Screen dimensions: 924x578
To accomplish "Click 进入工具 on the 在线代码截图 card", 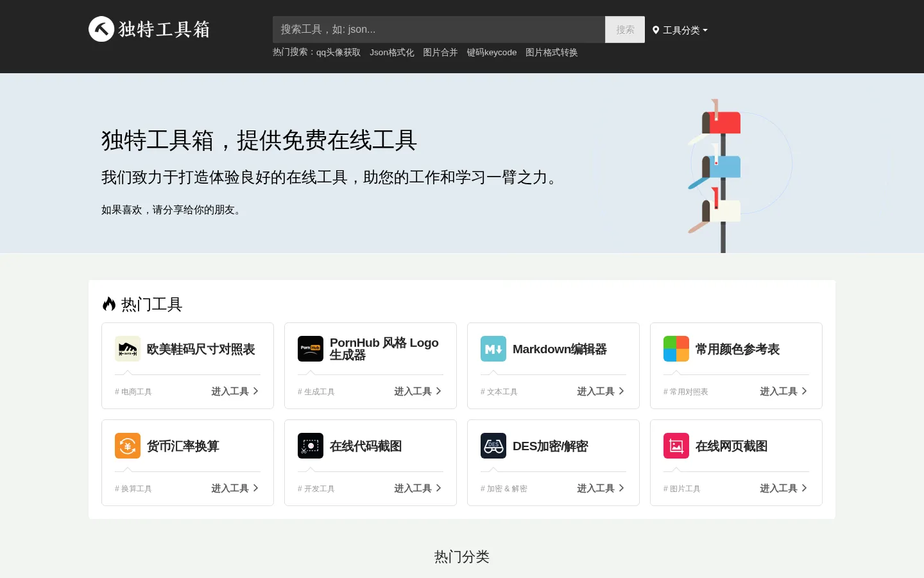I will pos(418,488).
